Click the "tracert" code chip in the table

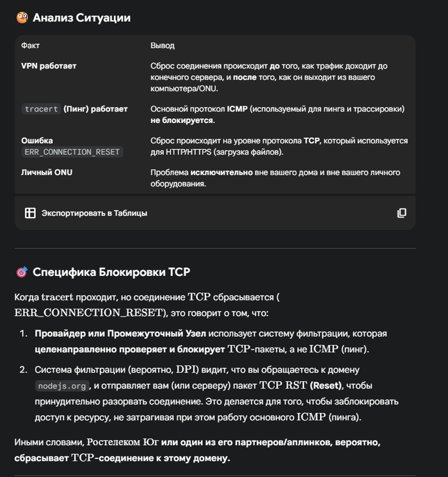click(x=41, y=109)
